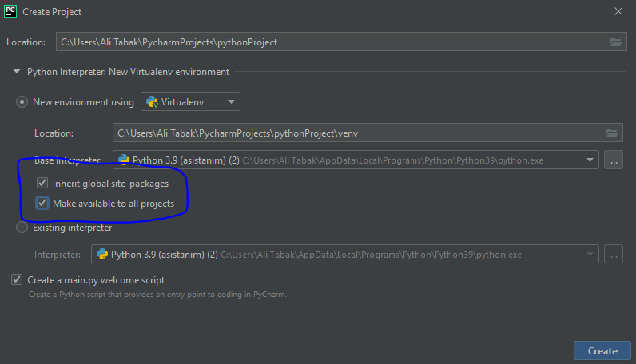Click the Python Interpreter section heading text
The image size is (636, 364).
coord(128,72)
